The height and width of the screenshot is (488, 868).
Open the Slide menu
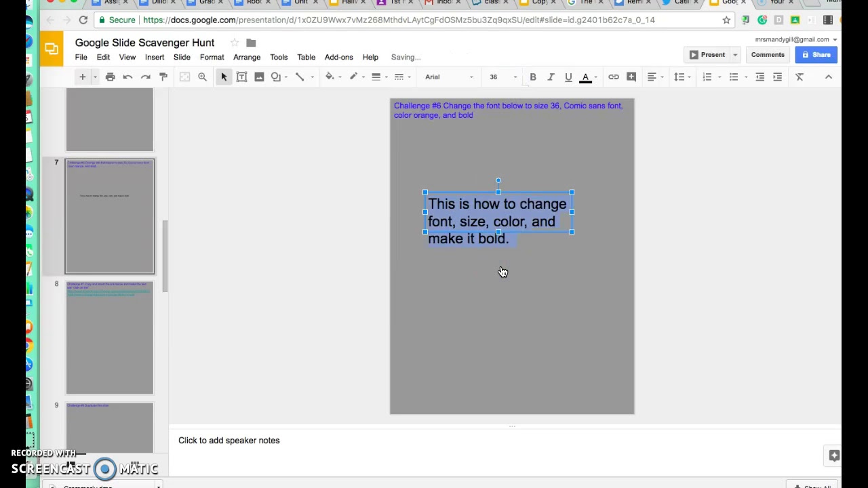click(x=182, y=57)
